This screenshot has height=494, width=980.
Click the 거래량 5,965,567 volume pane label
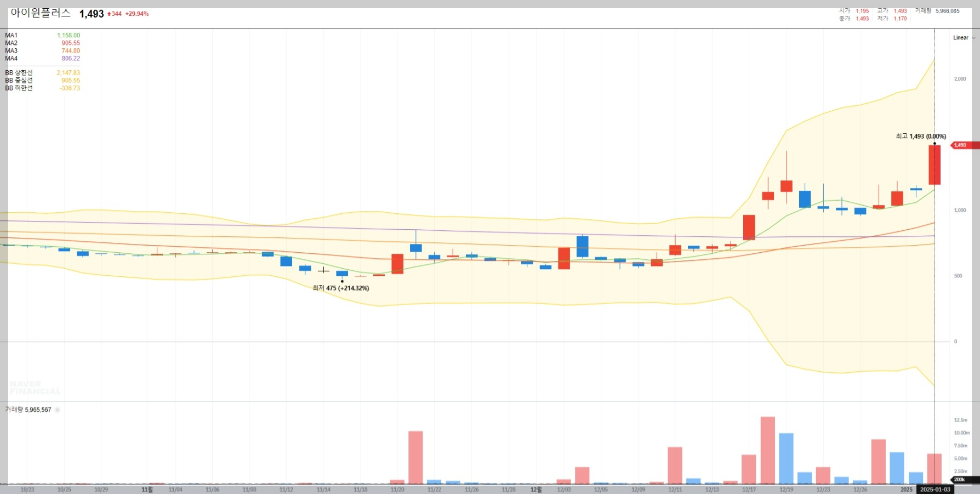[28, 410]
